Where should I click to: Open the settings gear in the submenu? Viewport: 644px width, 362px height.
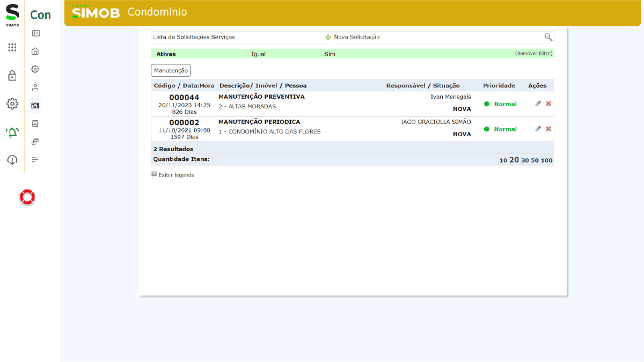pyautogui.click(x=35, y=69)
